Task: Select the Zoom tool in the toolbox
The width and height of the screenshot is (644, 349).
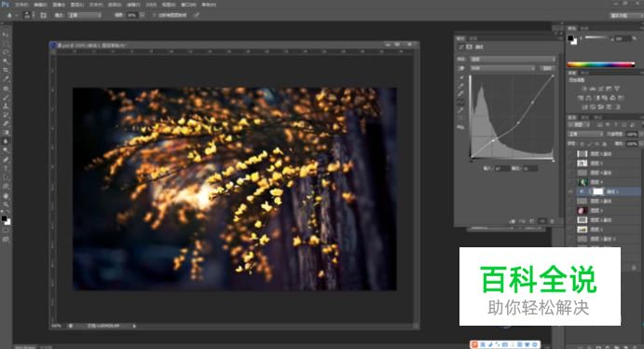Action: click(x=6, y=204)
